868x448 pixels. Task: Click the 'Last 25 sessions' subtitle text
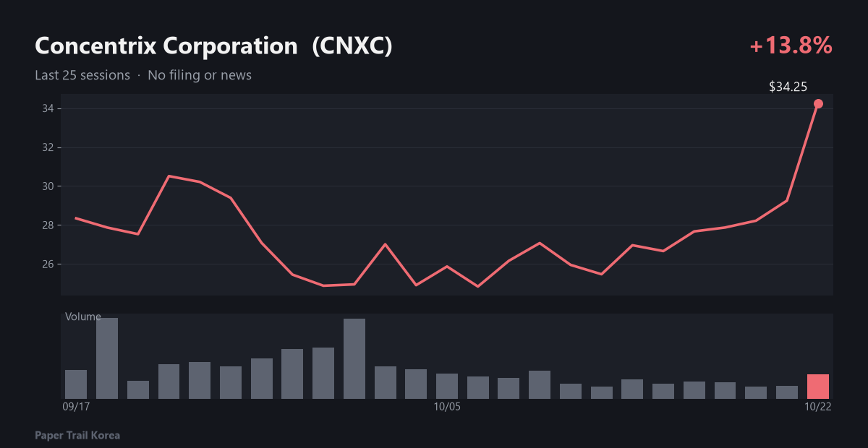pos(82,75)
